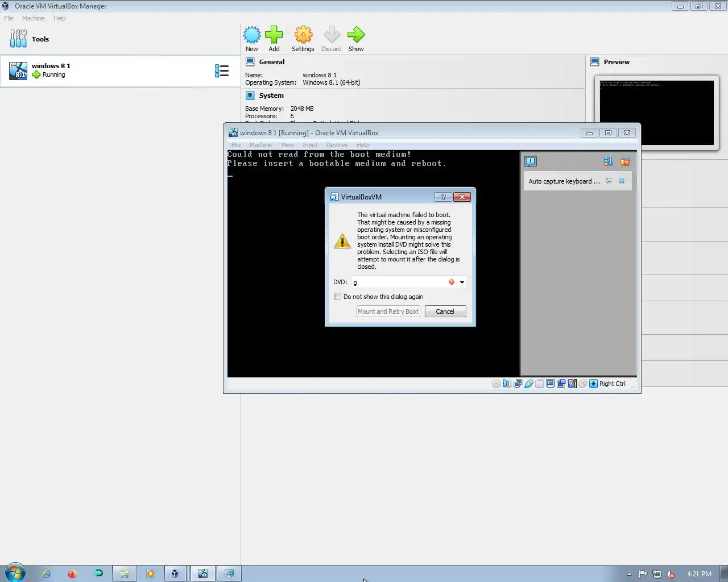Click the mouse integration status bar icon

pos(582,384)
